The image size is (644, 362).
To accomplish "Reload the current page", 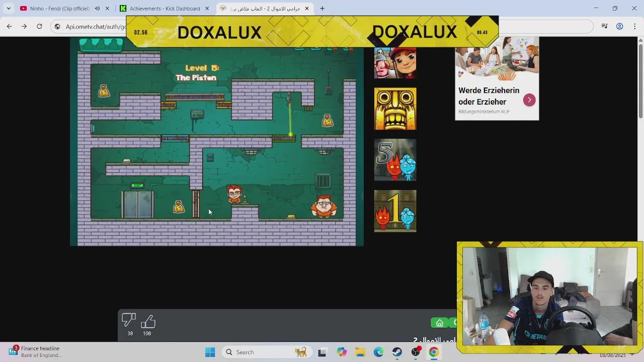I will tap(39, 26).
